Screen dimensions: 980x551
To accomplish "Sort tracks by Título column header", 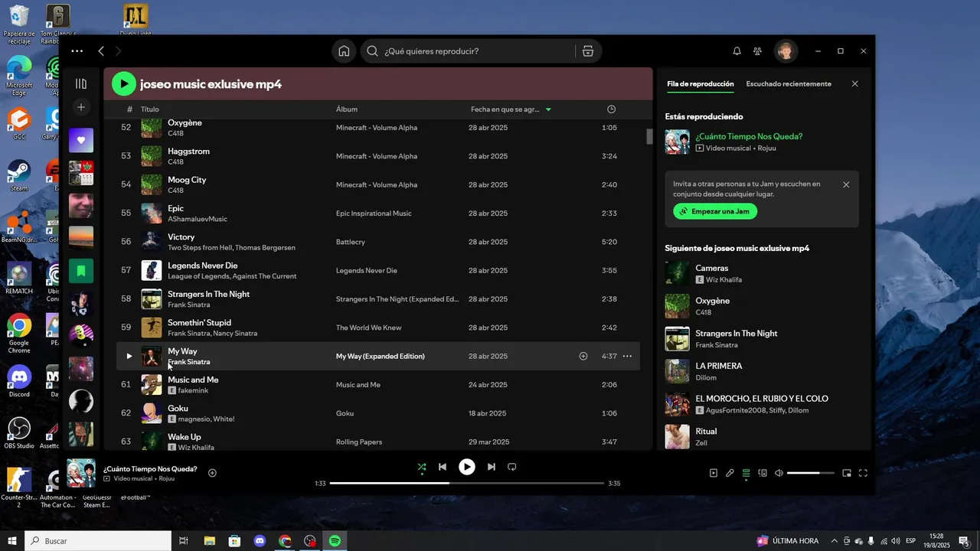I will (x=150, y=109).
